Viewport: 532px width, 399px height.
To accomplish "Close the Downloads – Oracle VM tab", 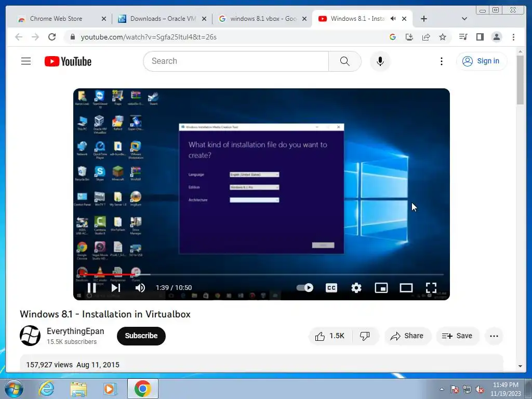I will [204, 19].
